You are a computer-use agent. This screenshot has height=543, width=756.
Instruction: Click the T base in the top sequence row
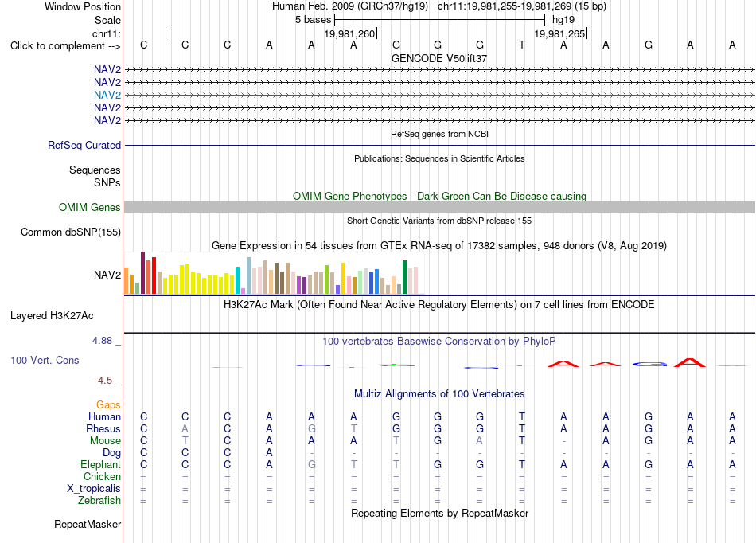(x=522, y=45)
